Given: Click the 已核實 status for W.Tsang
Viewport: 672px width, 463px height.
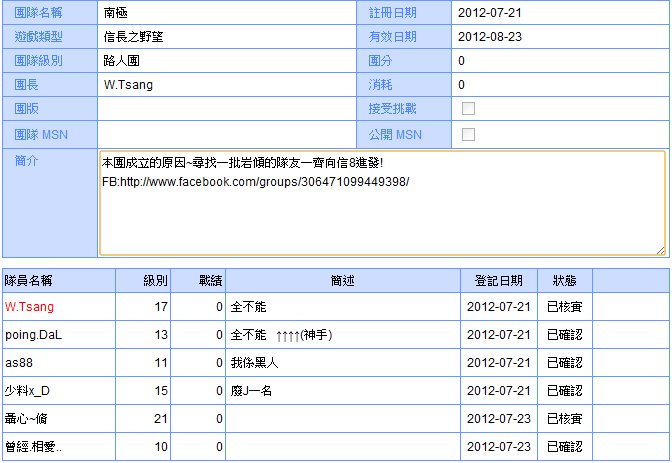Looking at the screenshot, I should click(x=565, y=307).
